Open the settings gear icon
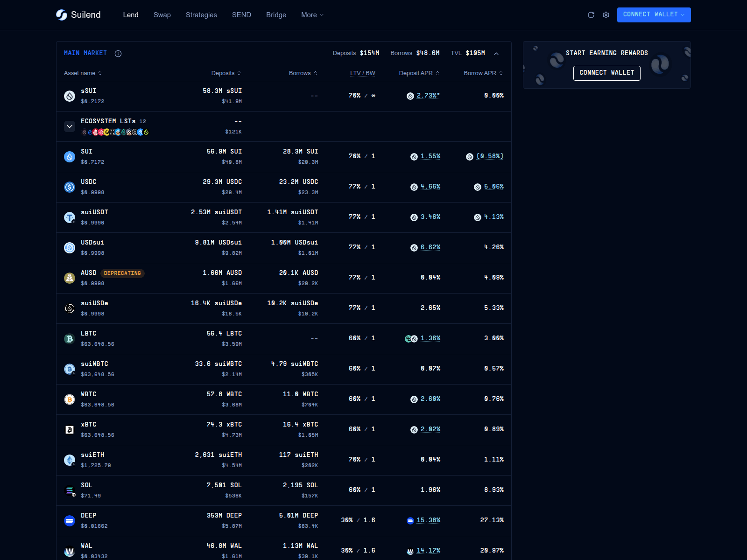This screenshot has height=560, width=747. point(606,15)
